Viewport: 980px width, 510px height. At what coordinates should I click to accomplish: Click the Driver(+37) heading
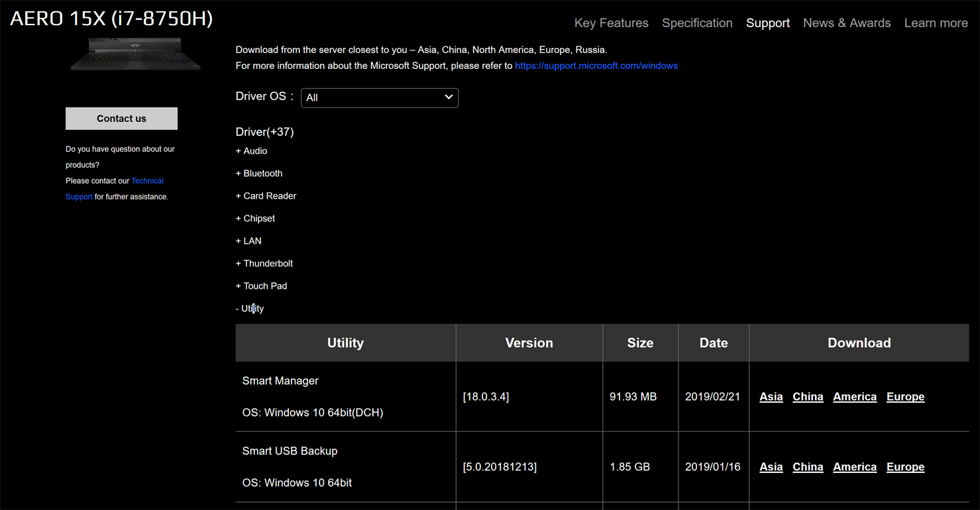[x=265, y=132]
